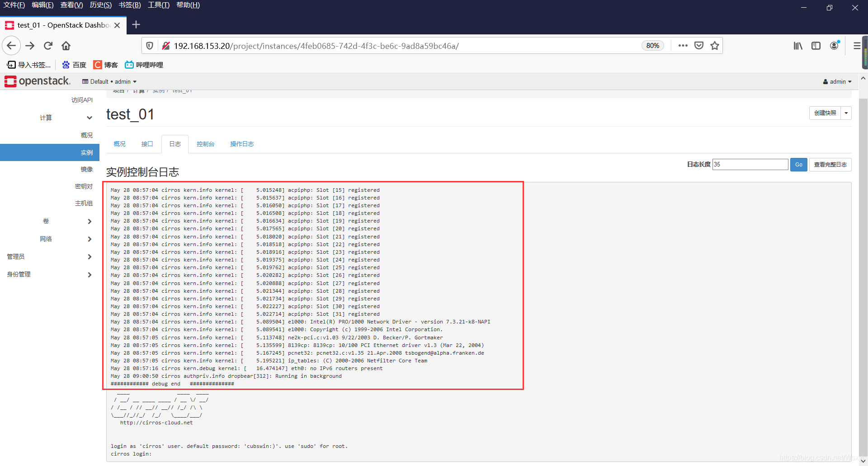868x466 pixels.
Task: Open dropdown arrow beside 创建快照
Action: 846,113
